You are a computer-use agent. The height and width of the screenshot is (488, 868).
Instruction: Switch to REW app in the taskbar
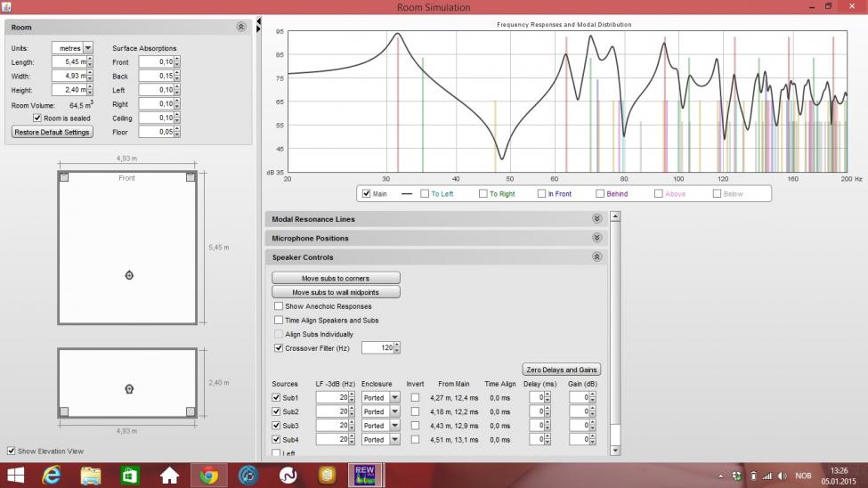click(365, 476)
